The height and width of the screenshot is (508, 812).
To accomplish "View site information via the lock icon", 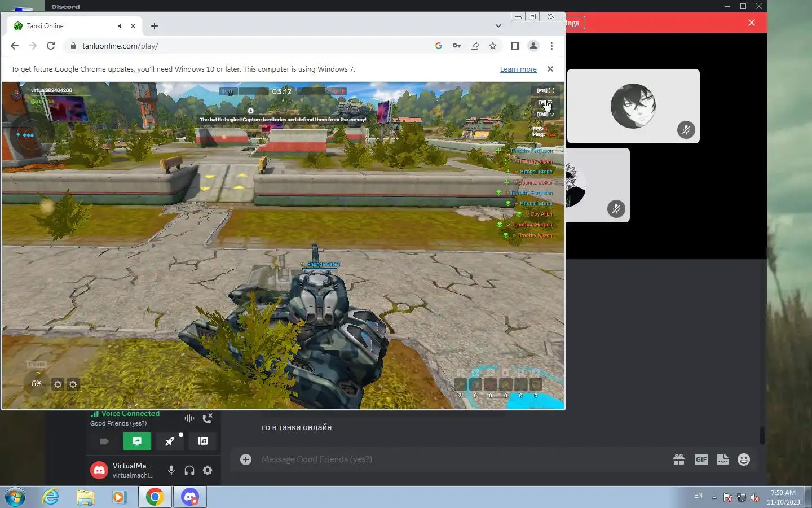I will (73, 46).
